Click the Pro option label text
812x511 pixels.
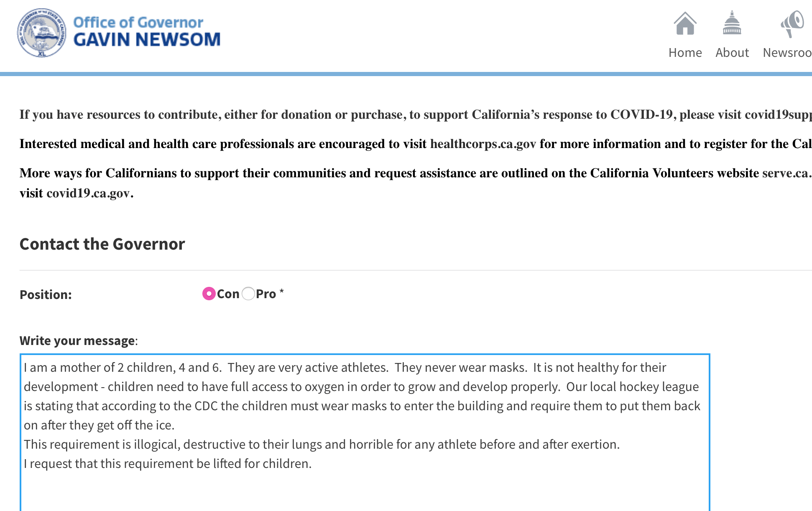pyautogui.click(x=266, y=294)
